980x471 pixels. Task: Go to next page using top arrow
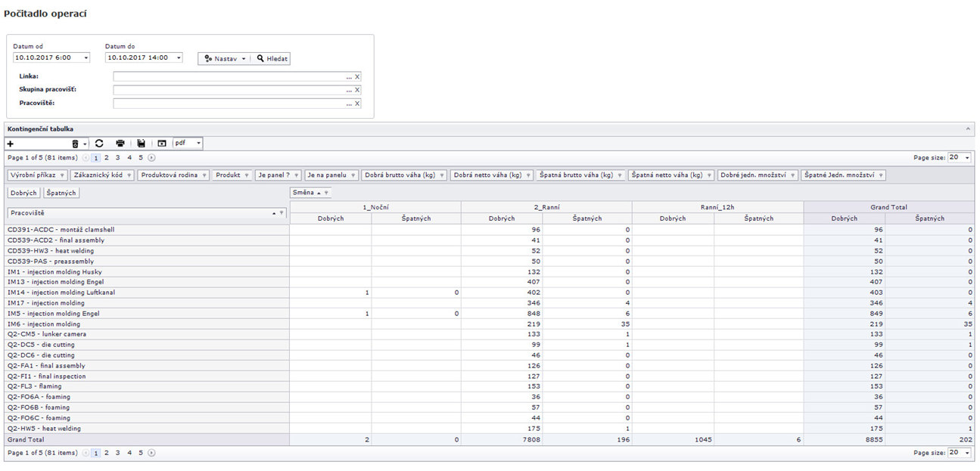[151, 158]
